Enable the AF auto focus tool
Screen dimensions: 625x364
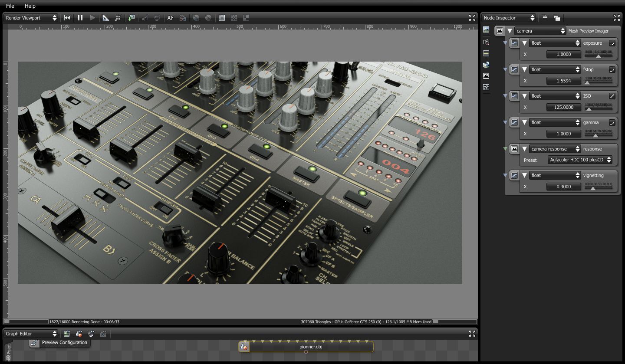171,18
